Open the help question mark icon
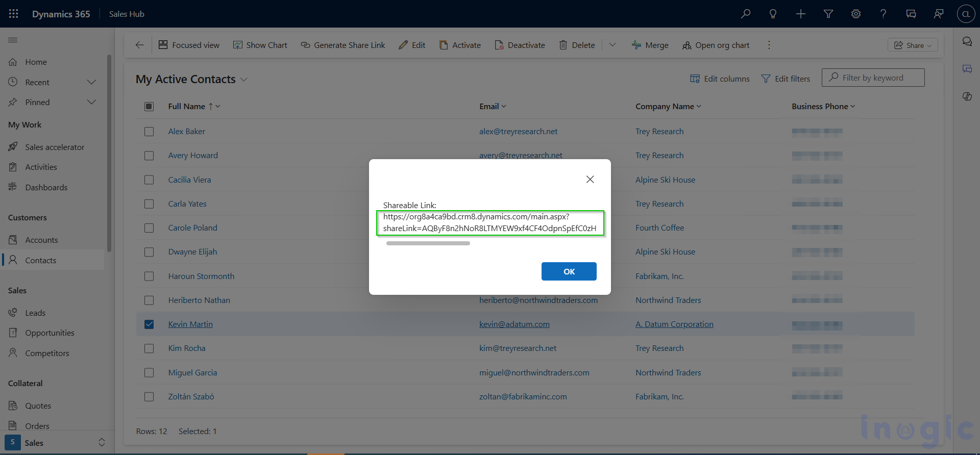Image resolution: width=980 pixels, height=455 pixels. [884, 14]
